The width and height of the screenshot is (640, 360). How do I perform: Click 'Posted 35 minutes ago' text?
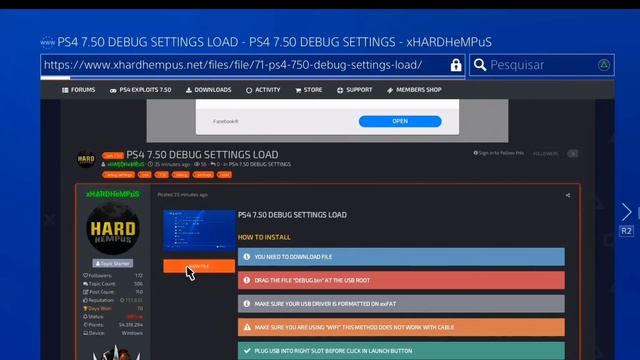(182, 195)
